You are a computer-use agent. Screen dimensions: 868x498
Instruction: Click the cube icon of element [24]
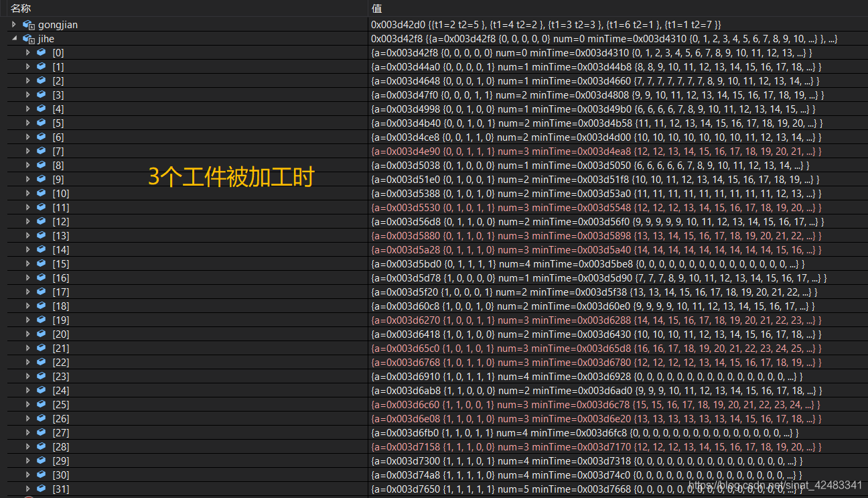[42, 390]
